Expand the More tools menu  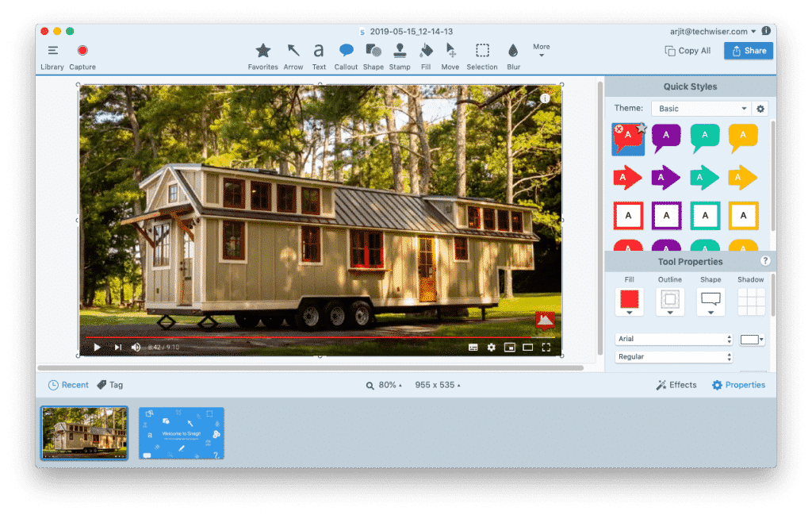tap(542, 49)
